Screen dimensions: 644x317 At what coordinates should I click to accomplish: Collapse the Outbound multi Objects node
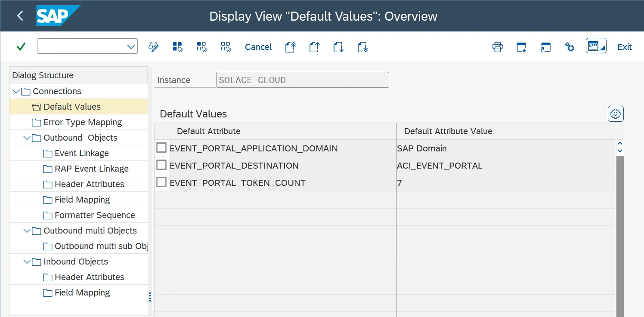click(27, 231)
